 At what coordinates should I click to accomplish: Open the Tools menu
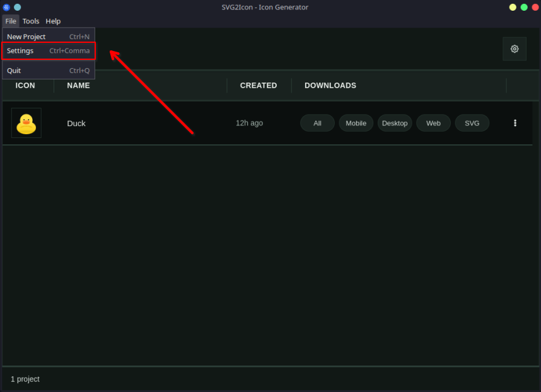pyautogui.click(x=31, y=21)
